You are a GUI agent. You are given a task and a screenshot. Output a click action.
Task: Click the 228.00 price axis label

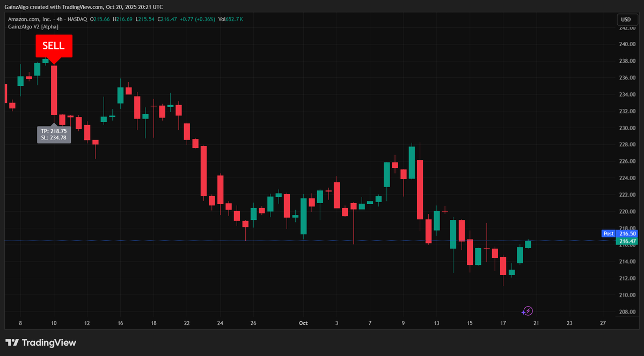pos(627,145)
